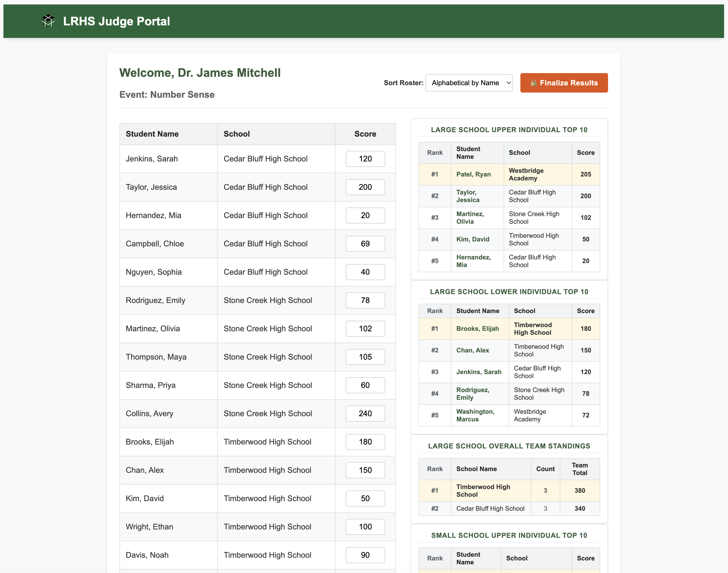The height and width of the screenshot is (573, 728).
Task: Edit Mia Hernandez's score field
Action: pyautogui.click(x=365, y=215)
